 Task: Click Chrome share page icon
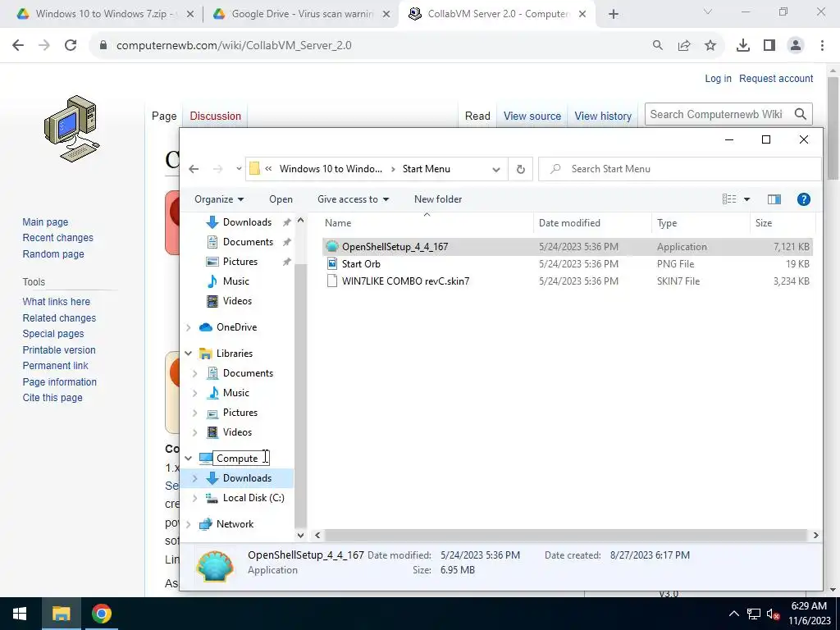(684, 46)
